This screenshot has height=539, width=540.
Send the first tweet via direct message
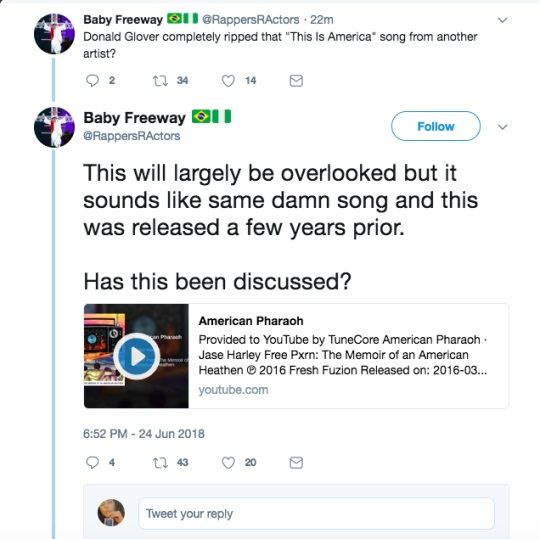click(x=296, y=81)
